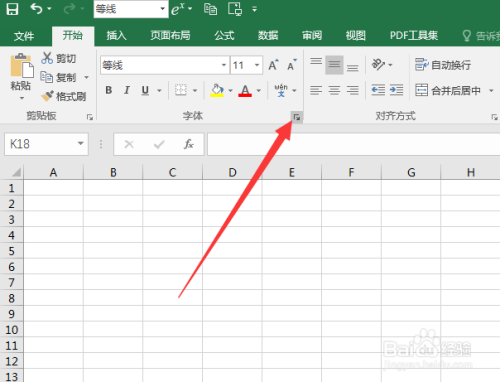Center text horizontally

(334, 90)
